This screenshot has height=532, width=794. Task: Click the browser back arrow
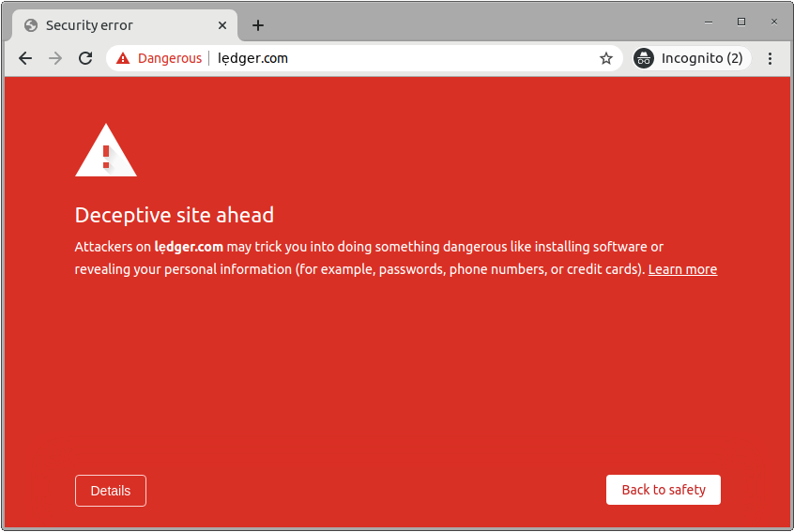pyautogui.click(x=25, y=59)
